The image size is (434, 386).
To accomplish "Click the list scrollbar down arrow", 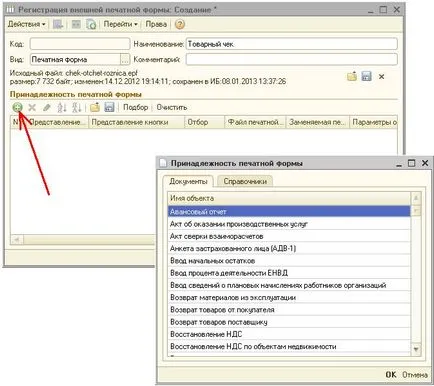I will pyautogui.click(x=416, y=349).
